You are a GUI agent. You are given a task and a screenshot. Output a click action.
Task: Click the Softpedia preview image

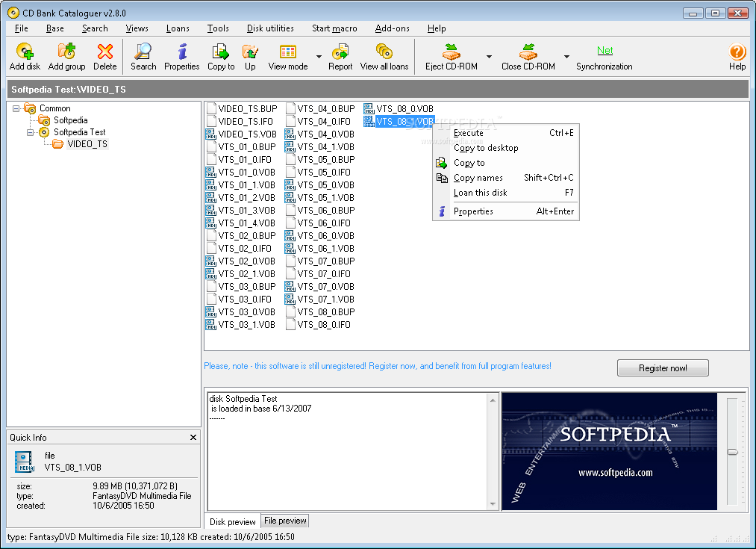tap(610, 451)
